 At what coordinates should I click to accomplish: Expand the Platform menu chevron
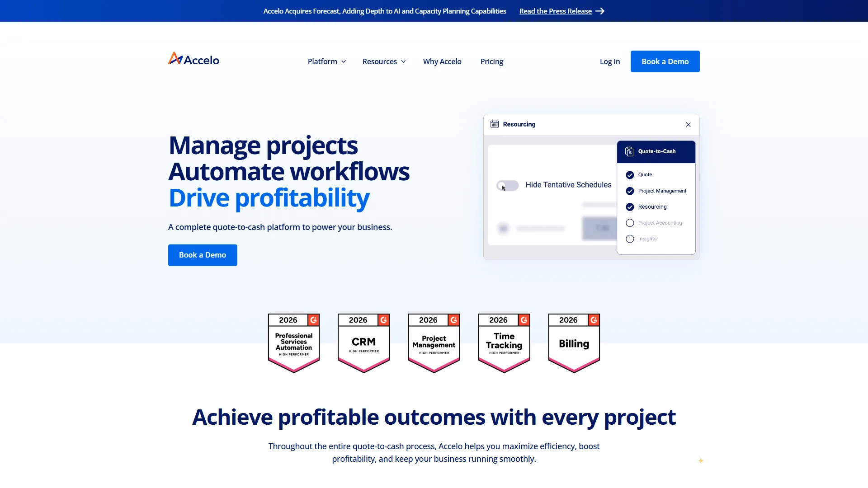(x=344, y=61)
